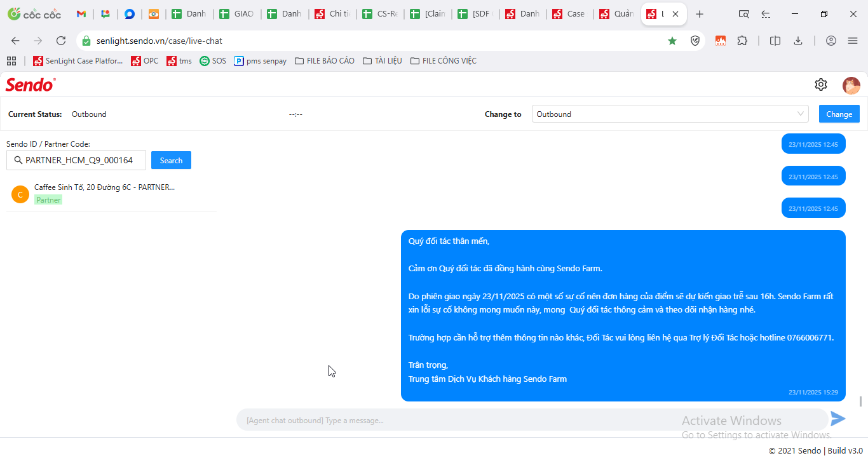Switch to the [Claim tab
The image size is (868, 458).
coord(428,14)
